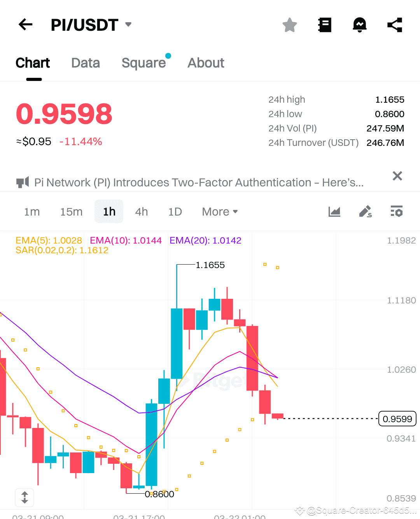Tap the favorite star for PI/USDT

289,25
